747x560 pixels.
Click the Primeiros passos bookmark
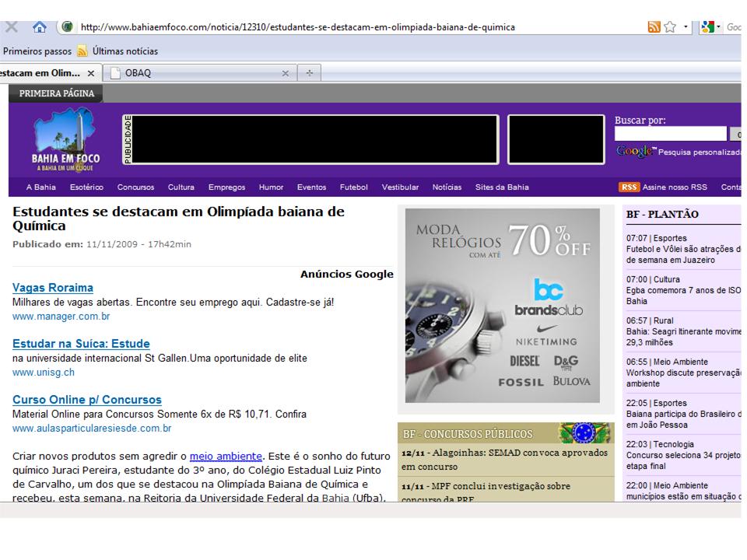[x=37, y=51]
